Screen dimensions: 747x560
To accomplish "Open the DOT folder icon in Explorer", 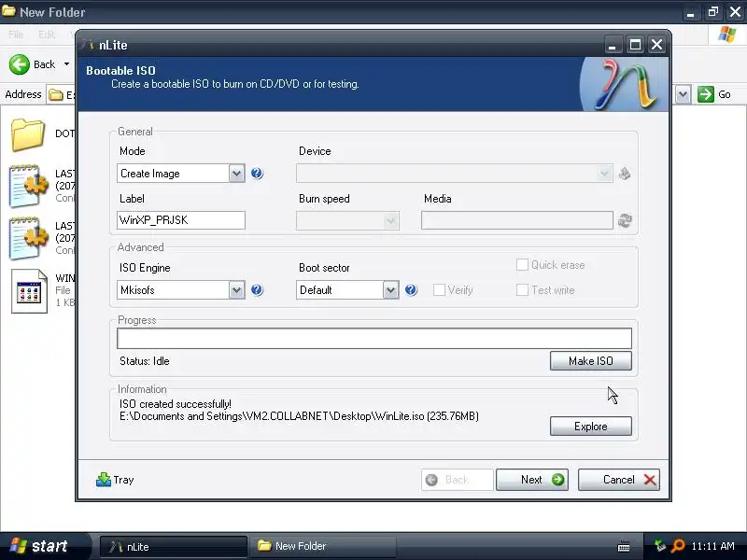I will pos(28,134).
